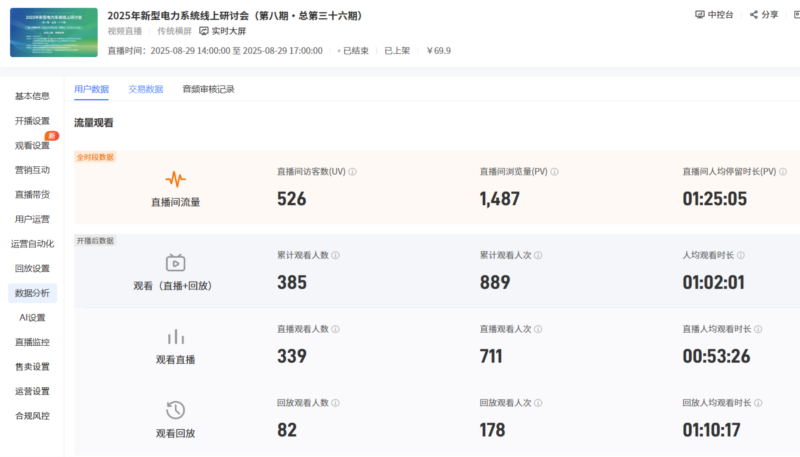
Task: Click info icon beside 累计观看人数
Action: 335,256
